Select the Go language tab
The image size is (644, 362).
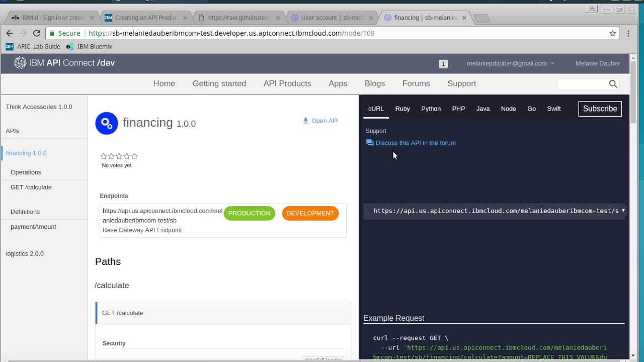531,109
